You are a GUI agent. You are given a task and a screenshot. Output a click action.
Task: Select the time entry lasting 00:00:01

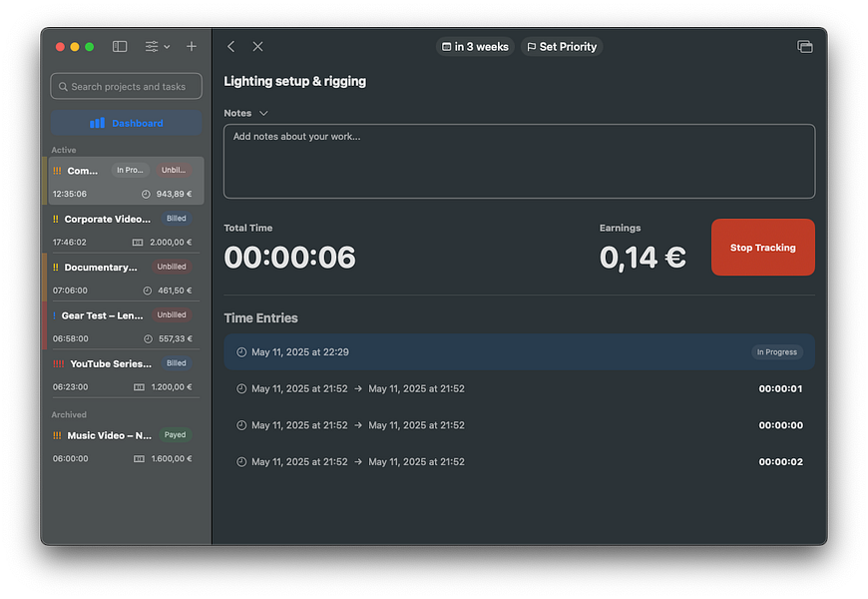[519, 388]
